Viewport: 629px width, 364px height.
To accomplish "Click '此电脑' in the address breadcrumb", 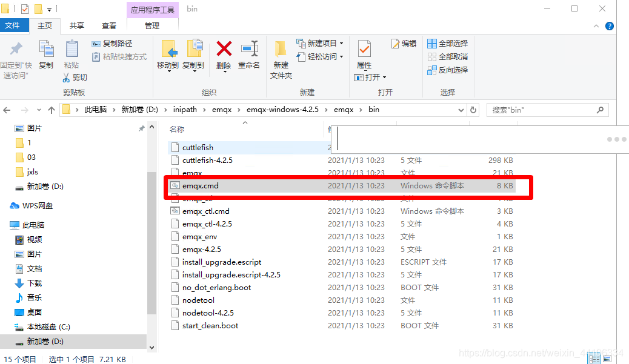I will click(96, 110).
